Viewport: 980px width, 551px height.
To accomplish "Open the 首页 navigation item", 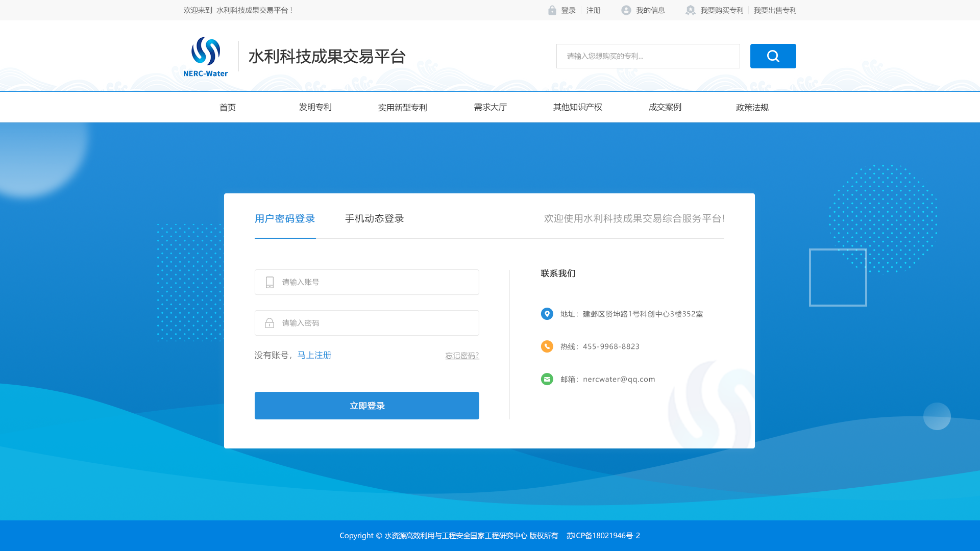I will coord(228,107).
